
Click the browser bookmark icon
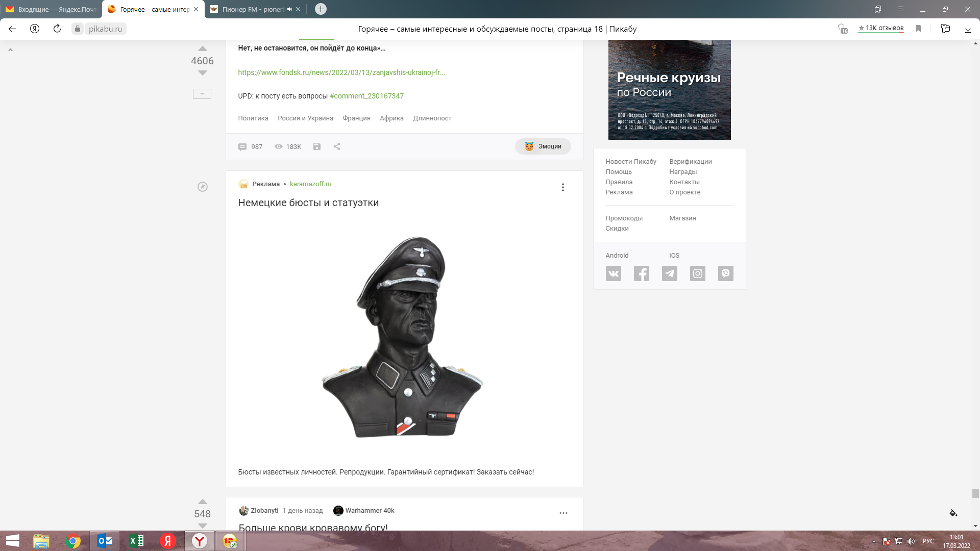[918, 29]
